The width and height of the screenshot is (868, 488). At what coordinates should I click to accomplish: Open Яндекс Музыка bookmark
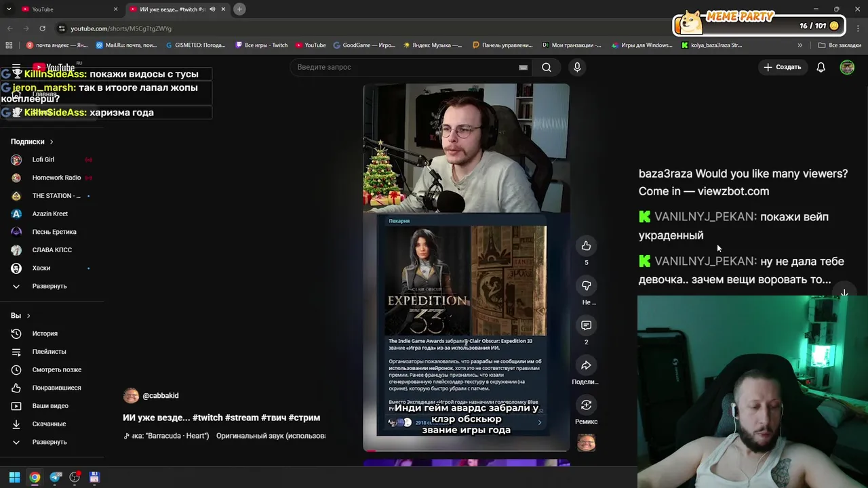coord(433,45)
